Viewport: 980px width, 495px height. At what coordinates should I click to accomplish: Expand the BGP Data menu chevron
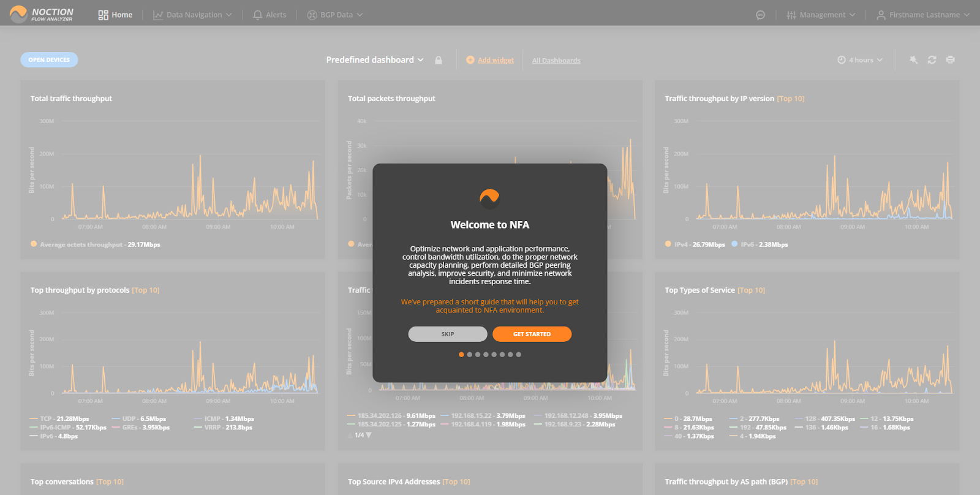(360, 15)
